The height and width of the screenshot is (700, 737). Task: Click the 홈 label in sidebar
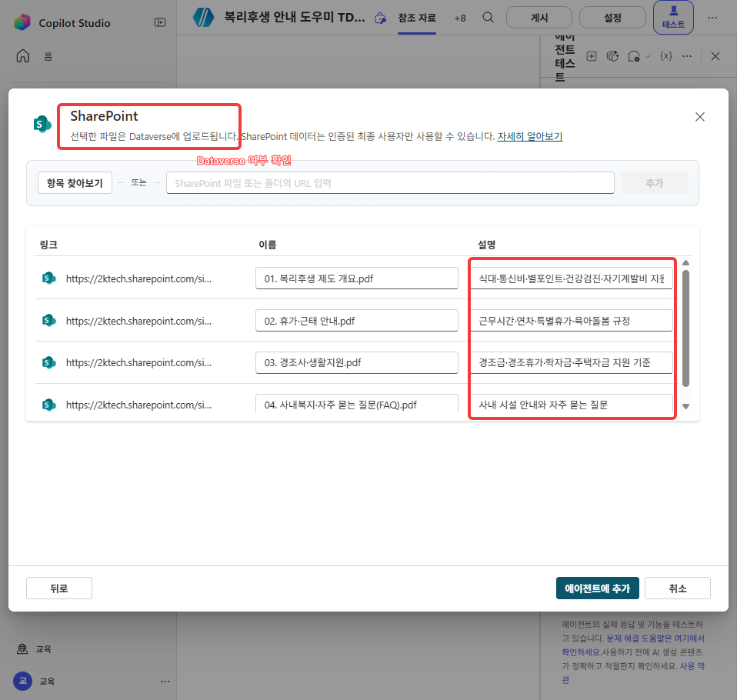click(x=48, y=56)
